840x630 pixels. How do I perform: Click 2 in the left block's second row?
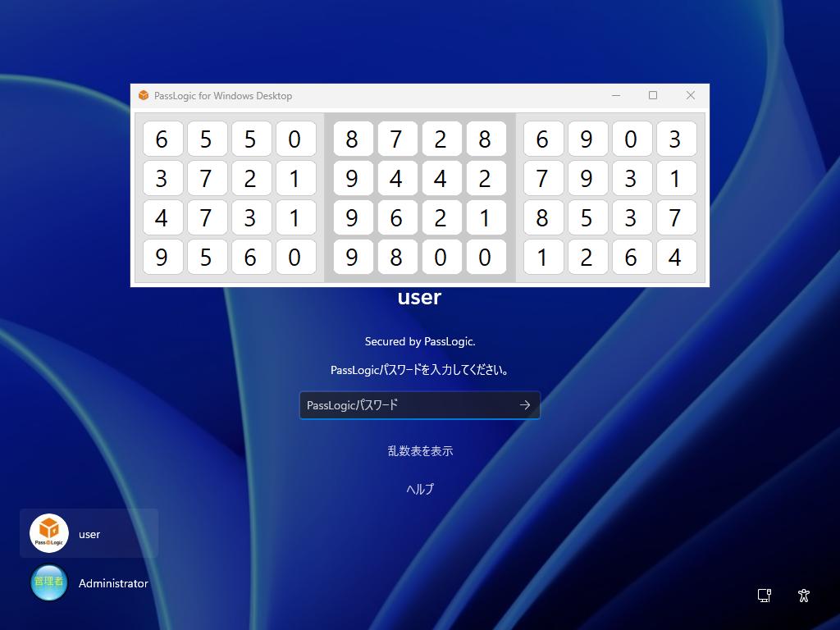point(251,178)
